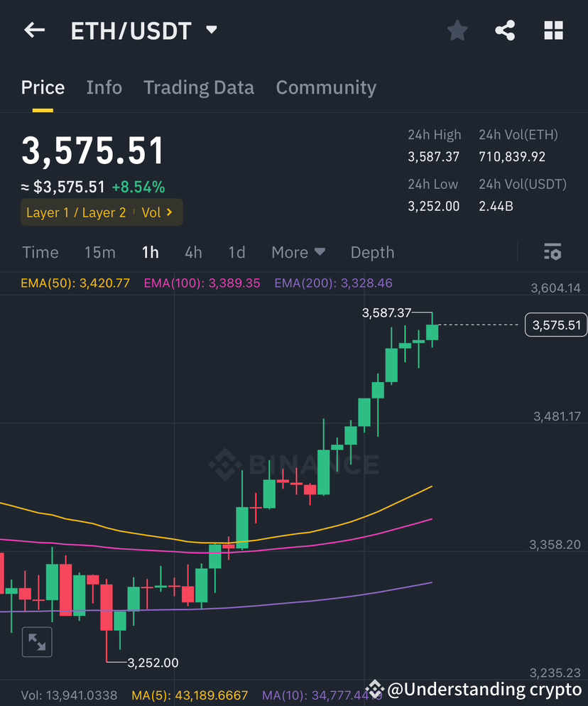Tap the back arrow icon
The height and width of the screenshot is (706, 588).
click(34, 30)
